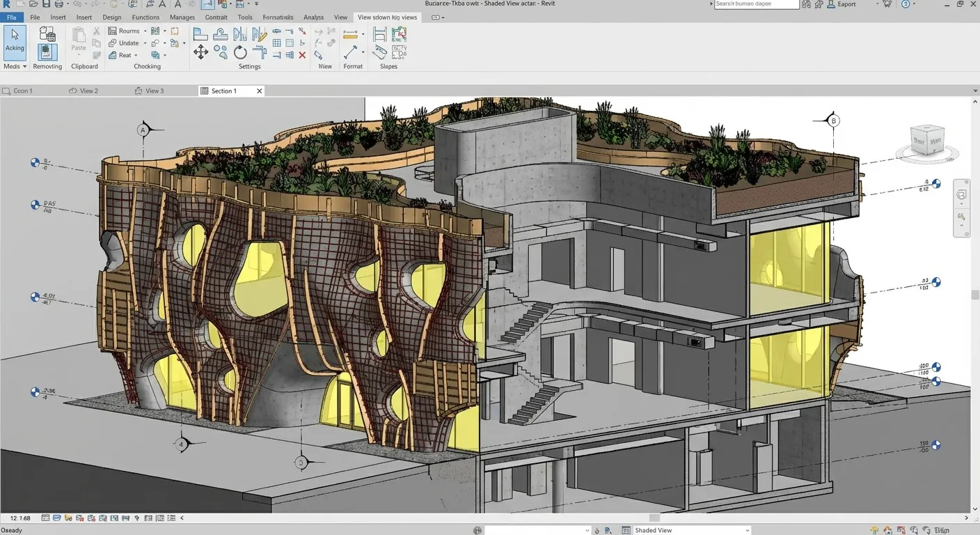Expand the Medis panel dropdown

pyautogui.click(x=24, y=67)
